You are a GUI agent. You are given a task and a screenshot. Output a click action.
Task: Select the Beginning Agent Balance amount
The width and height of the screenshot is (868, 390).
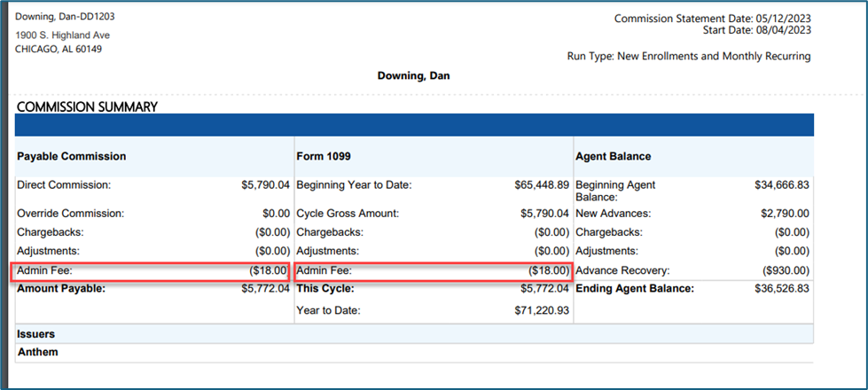pyautogui.click(x=782, y=185)
